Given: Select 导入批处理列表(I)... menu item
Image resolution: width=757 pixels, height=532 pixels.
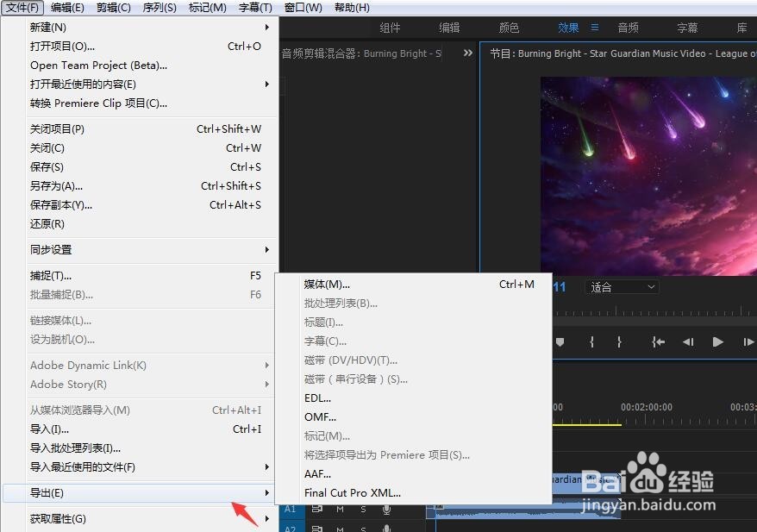Looking at the screenshot, I should [140, 448].
